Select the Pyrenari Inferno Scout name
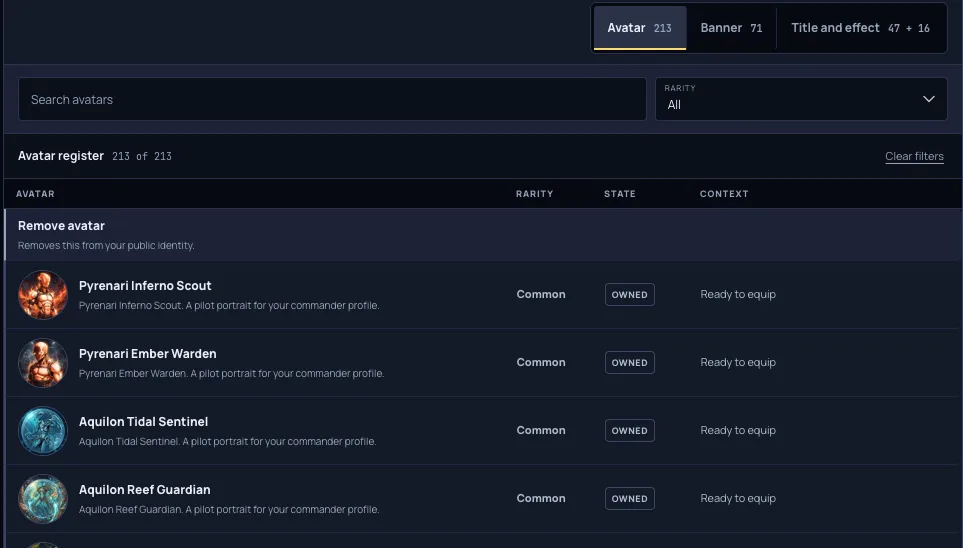The width and height of the screenshot is (963, 548). pos(145,286)
